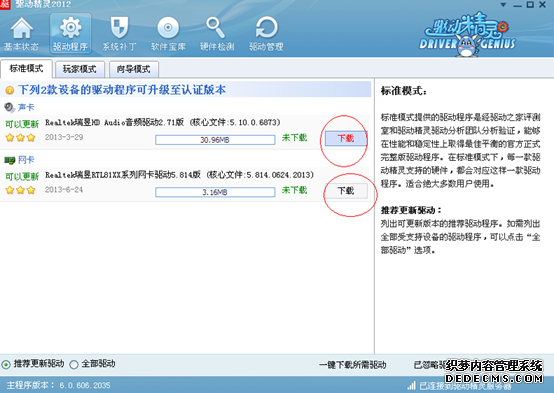Open the title bar dropdown arrow menu
The width and height of the screenshot is (554, 393).
[503, 5]
